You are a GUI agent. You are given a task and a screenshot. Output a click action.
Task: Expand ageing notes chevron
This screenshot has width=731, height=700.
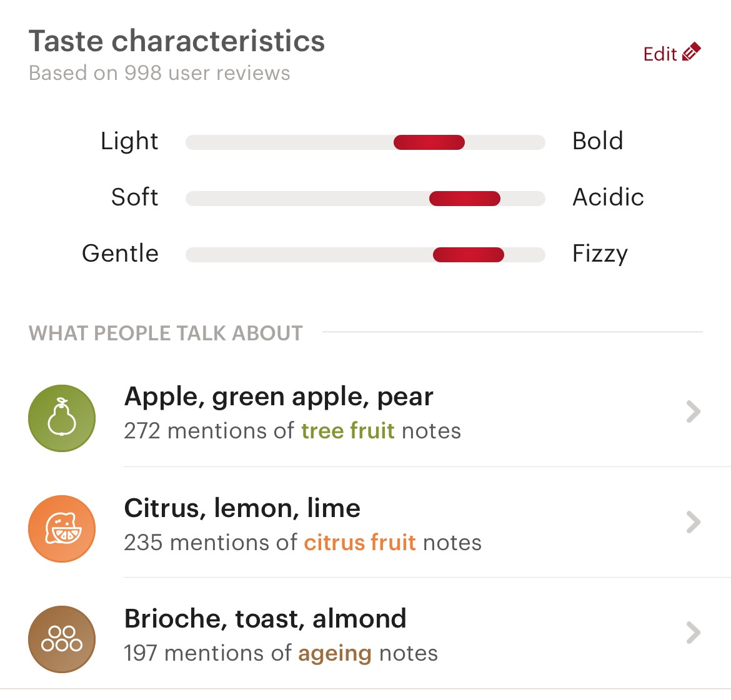(694, 633)
